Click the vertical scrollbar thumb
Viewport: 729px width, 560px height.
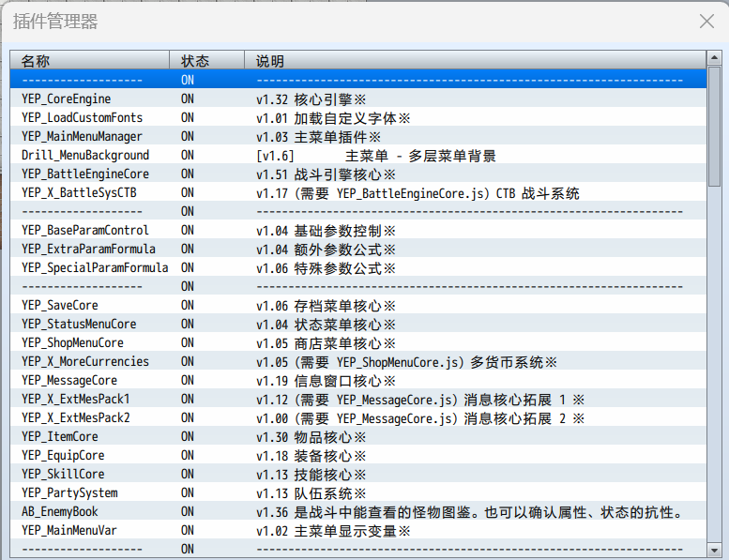[x=714, y=127]
